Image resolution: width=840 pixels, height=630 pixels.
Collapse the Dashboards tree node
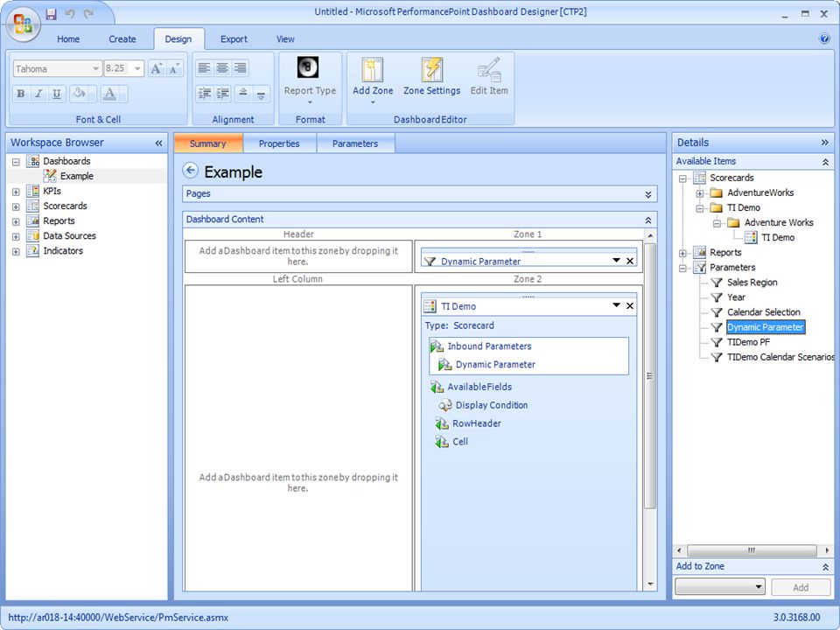click(x=16, y=162)
